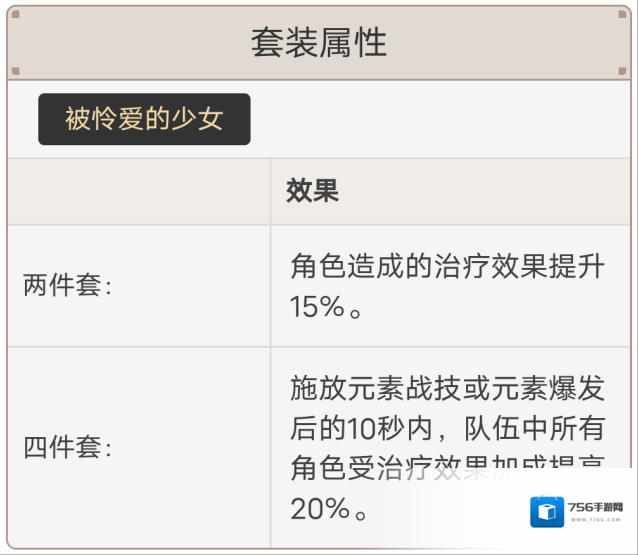Click the top-right corner ornament of title bar
This screenshot has width=638, height=555.
[622, 14]
